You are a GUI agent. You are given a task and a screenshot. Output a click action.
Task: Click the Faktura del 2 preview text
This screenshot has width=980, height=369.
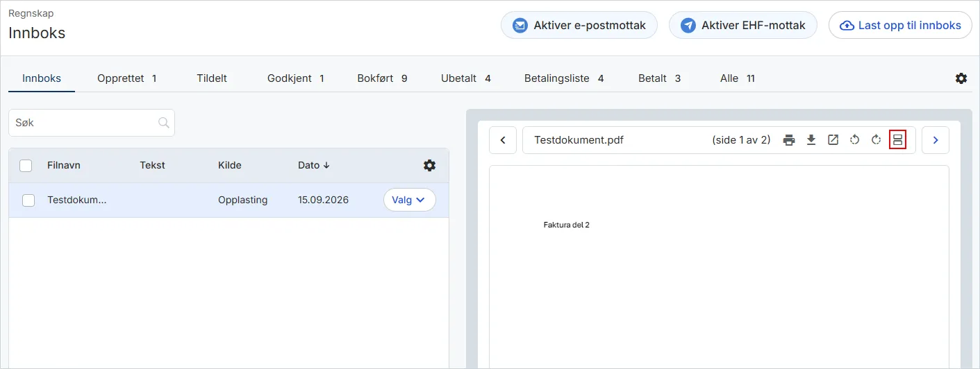(567, 225)
